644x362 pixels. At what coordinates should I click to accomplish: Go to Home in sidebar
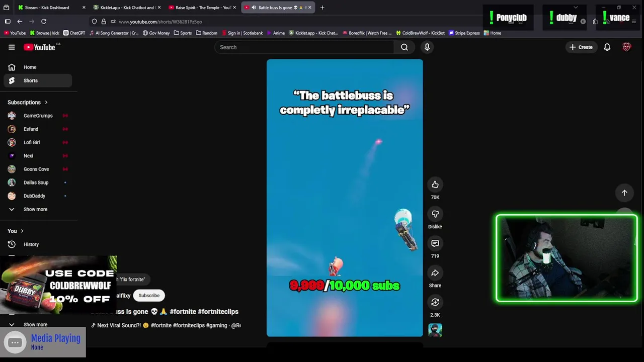(38, 67)
